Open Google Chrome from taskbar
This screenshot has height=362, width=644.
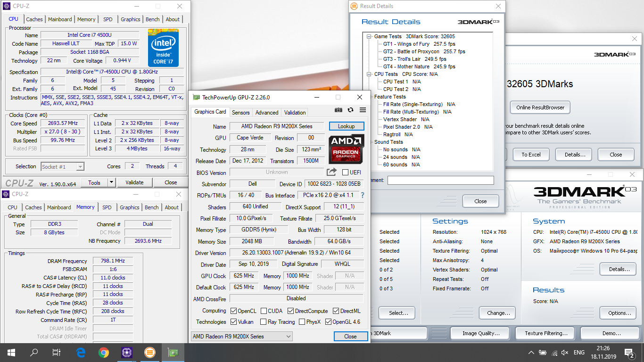[x=104, y=353]
